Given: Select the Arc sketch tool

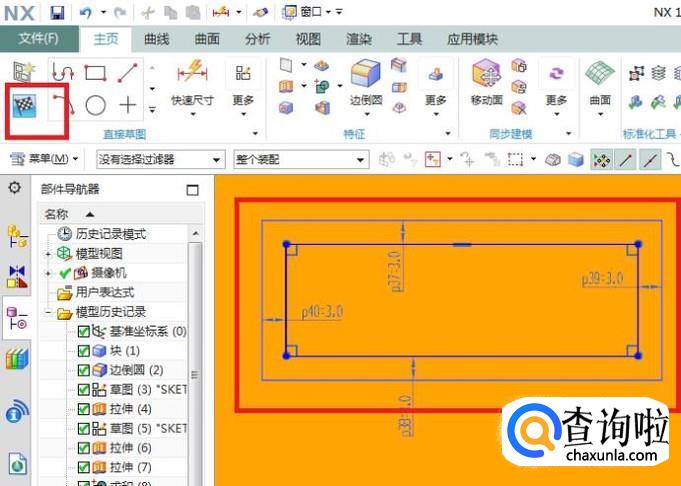Looking at the screenshot, I should 63,105.
